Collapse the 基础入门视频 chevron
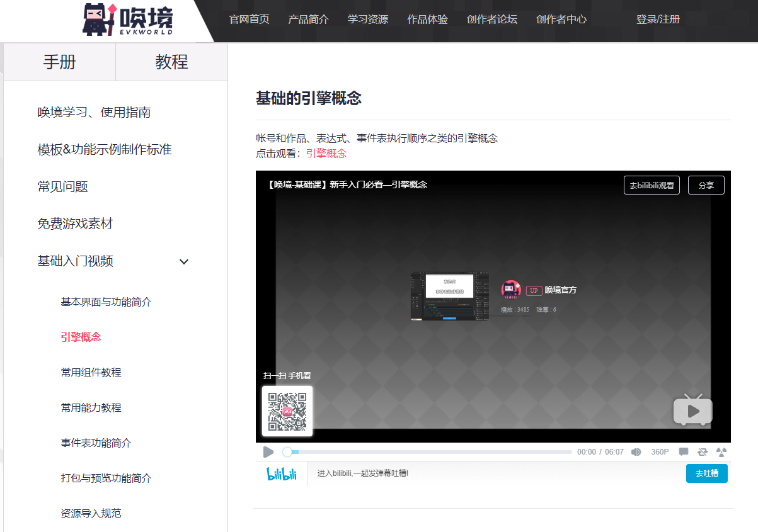This screenshot has height=532, width=758. click(x=184, y=261)
